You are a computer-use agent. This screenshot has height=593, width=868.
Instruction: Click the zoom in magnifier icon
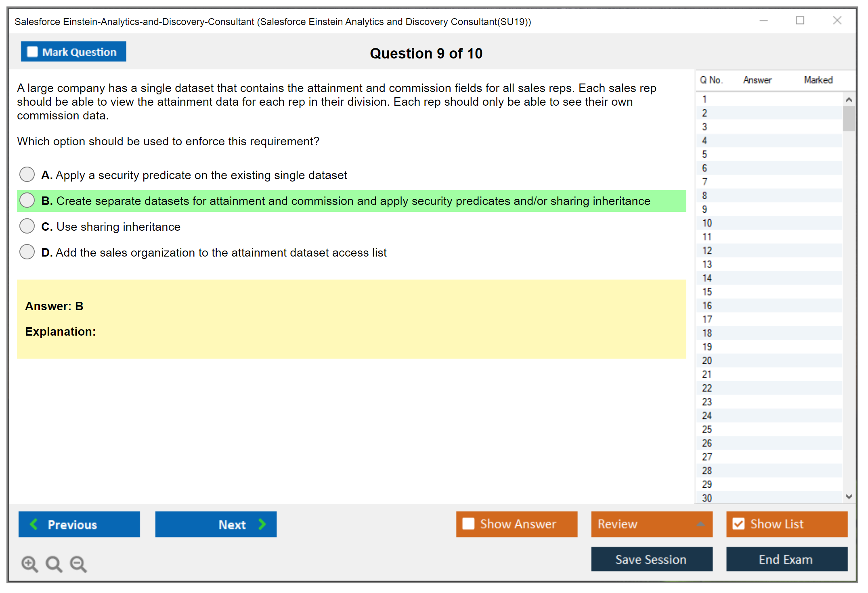[x=29, y=564]
